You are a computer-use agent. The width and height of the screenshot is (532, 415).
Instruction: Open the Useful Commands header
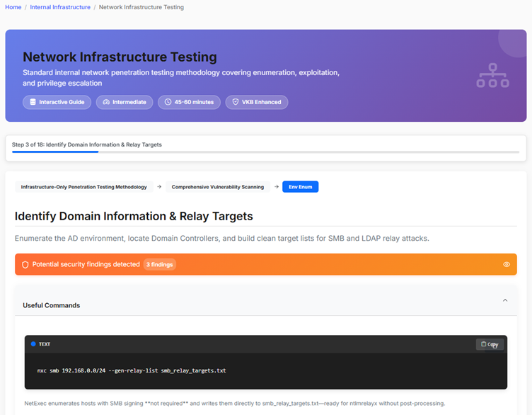51,305
